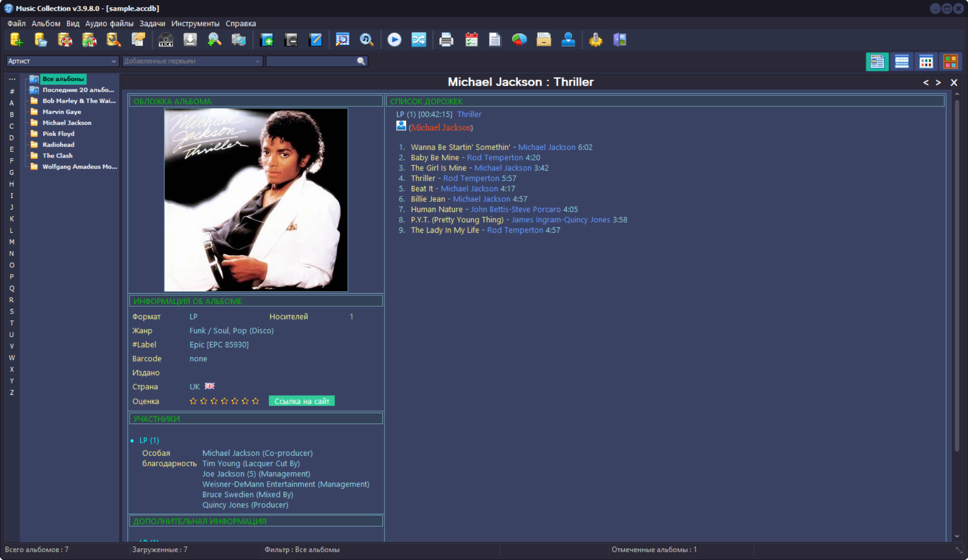Click the music note search icon
Screen dimensions: 968x560
367,40
